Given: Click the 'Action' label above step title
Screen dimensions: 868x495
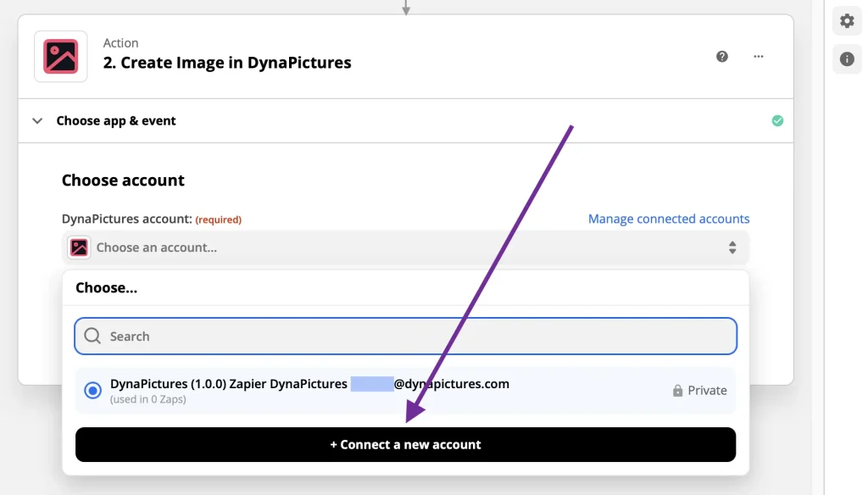Looking at the screenshot, I should [x=120, y=42].
